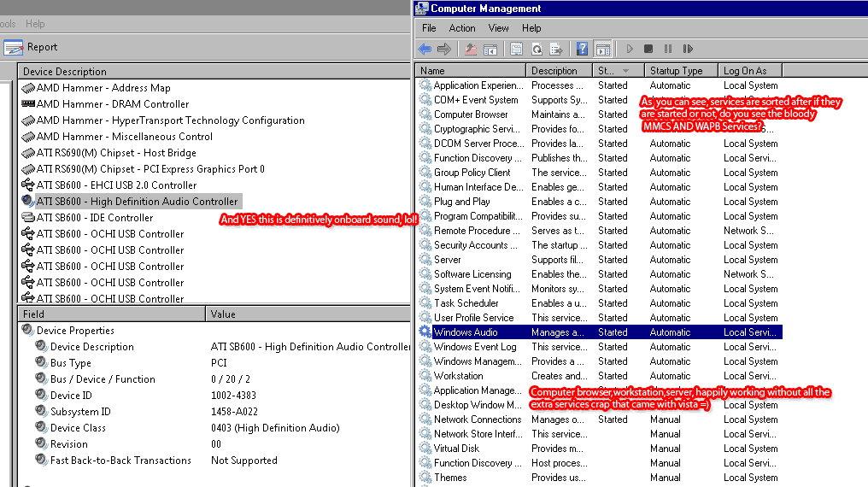Click the Back arrow in Computer Management toolbar

425,49
